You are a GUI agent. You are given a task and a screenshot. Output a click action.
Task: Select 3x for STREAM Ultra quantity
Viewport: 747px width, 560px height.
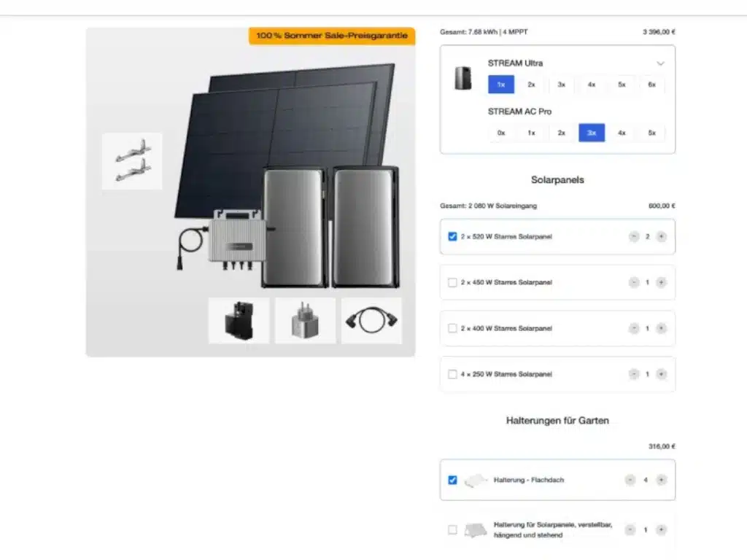561,85
